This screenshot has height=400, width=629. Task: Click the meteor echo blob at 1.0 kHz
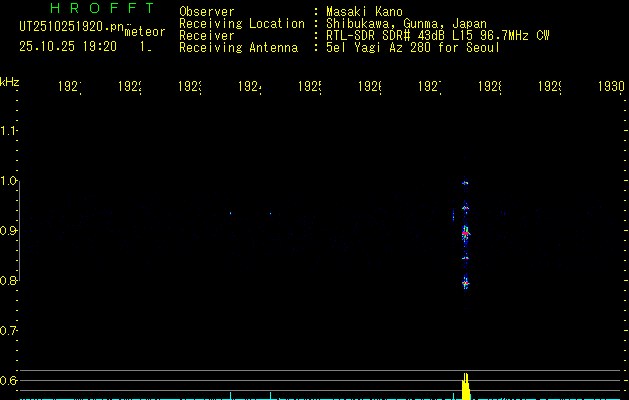point(465,183)
